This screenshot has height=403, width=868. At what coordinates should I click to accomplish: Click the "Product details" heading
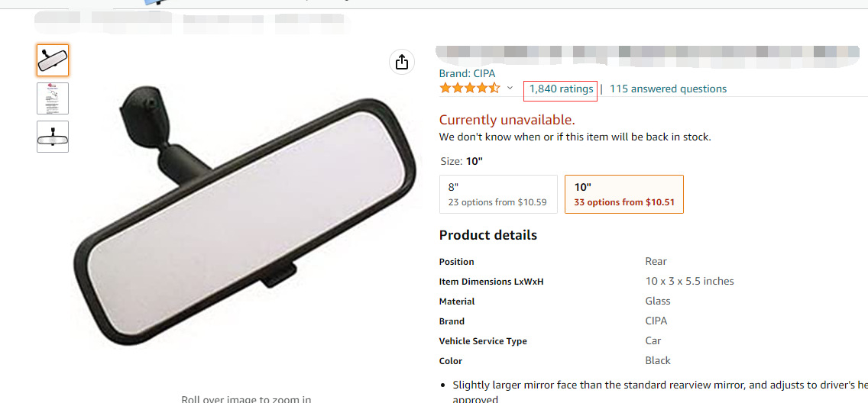click(x=488, y=235)
